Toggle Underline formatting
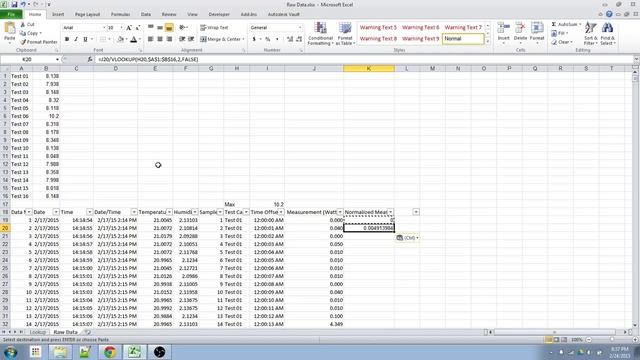Screen dimensions: 640x360 [85, 39]
